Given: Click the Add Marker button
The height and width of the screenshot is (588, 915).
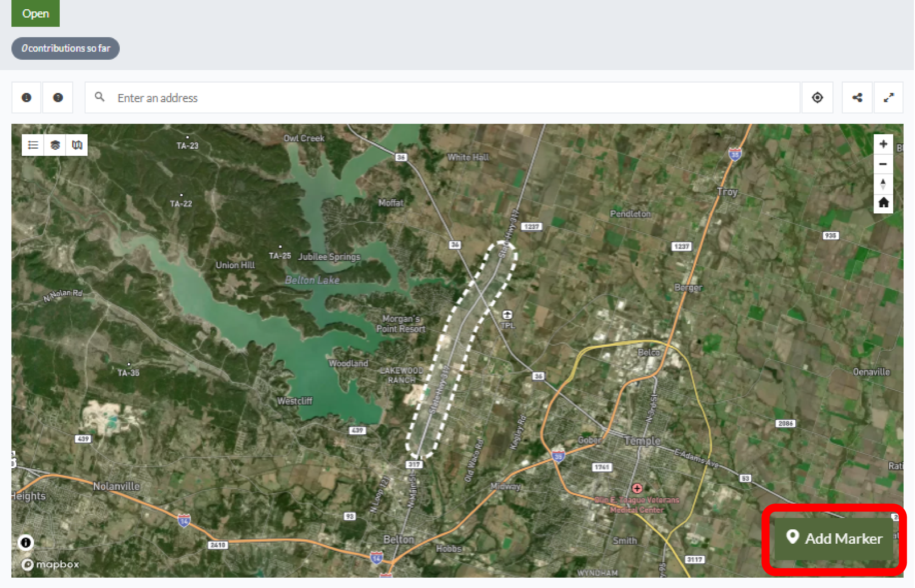Looking at the screenshot, I should pyautogui.click(x=835, y=539).
